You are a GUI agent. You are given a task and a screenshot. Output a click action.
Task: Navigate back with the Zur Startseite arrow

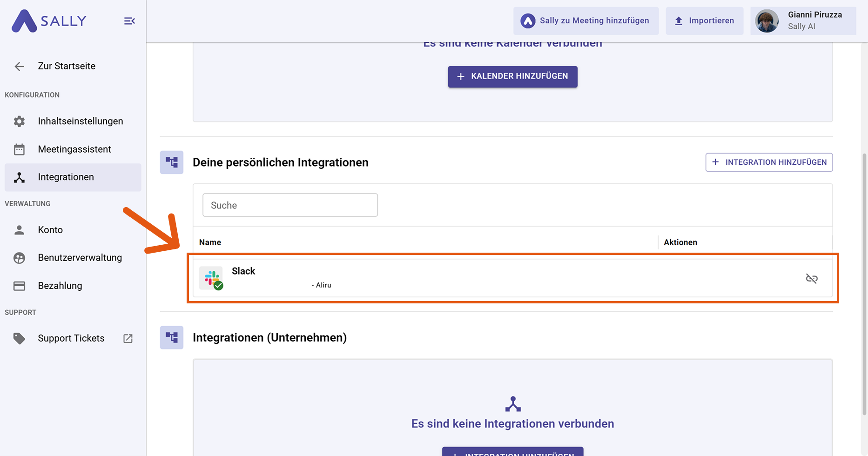tap(19, 66)
